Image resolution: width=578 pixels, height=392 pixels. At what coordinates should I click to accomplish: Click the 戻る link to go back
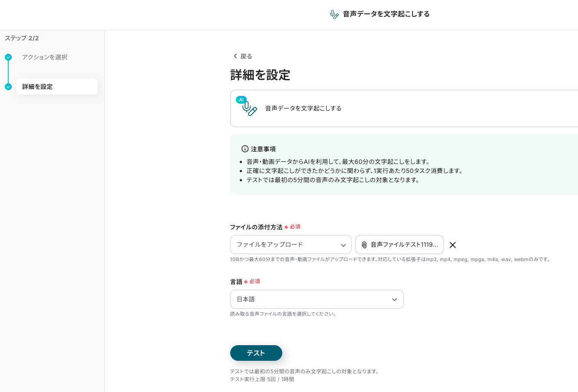(x=246, y=56)
